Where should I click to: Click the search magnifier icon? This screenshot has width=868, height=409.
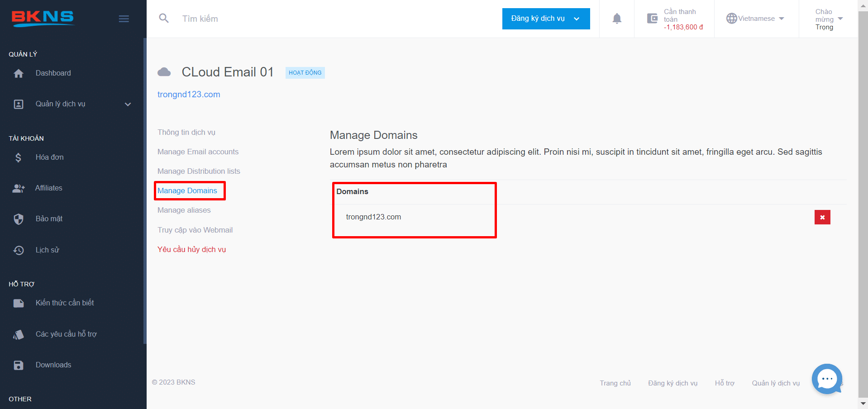pos(164,19)
